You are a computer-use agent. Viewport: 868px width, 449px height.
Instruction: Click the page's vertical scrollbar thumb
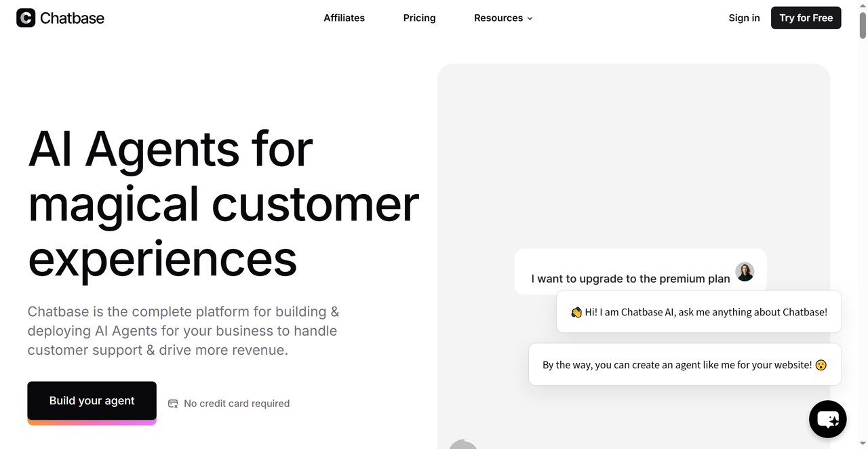coord(863,20)
